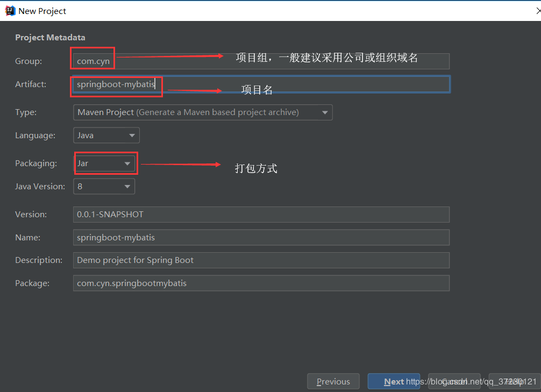The height and width of the screenshot is (392, 541).
Task: Click the Version field 0.0.1-SNAPSHOT
Action: pyautogui.click(x=261, y=215)
